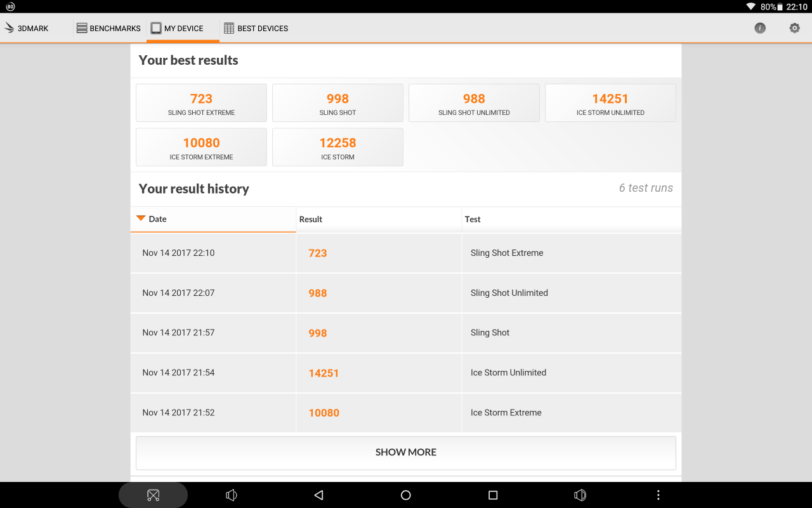Tap the 80 notification badge icon
Screen dimensions: 812x508
(x=10, y=6)
